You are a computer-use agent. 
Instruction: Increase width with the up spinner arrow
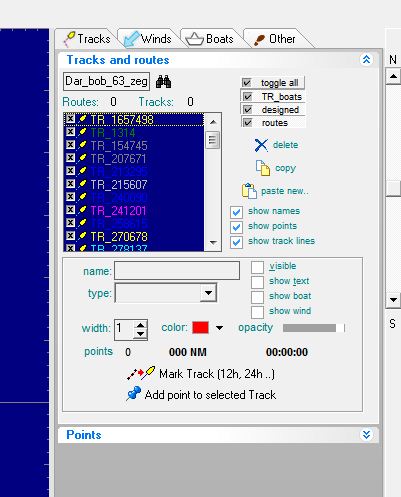coord(141,325)
